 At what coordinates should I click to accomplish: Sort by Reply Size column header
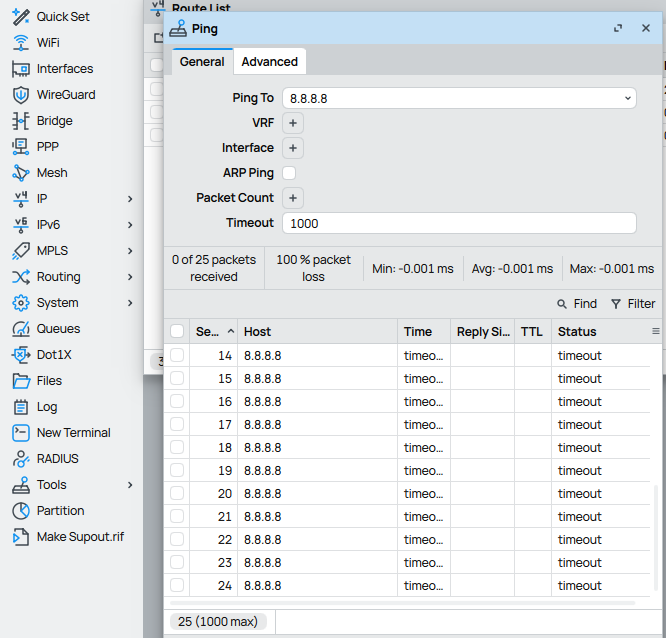pos(483,332)
